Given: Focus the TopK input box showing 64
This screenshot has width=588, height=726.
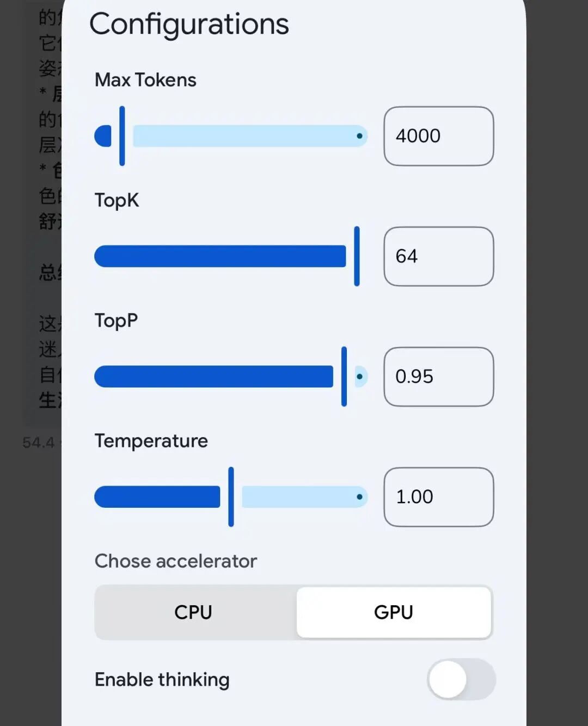Looking at the screenshot, I should pyautogui.click(x=438, y=256).
